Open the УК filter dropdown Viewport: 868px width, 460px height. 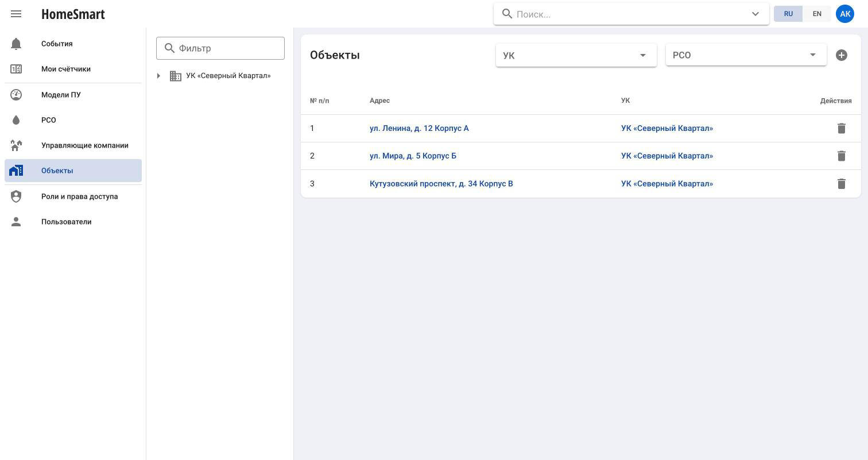click(x=576, y=55)
